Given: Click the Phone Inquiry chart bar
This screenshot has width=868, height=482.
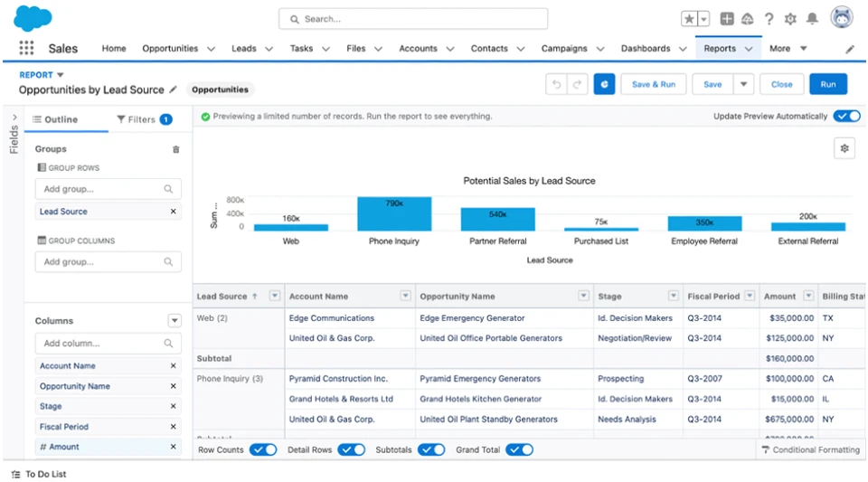Looking at the screenshot, I should pyautogui.click(x=394, y=213).
